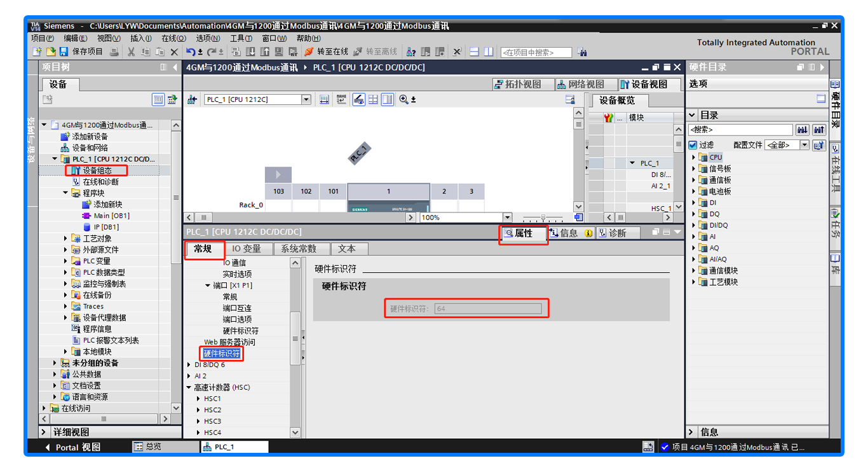Click the cut scissors icon
Image resolution: width=868 pixels, height=463 pixels.
(x=132, y=52)
